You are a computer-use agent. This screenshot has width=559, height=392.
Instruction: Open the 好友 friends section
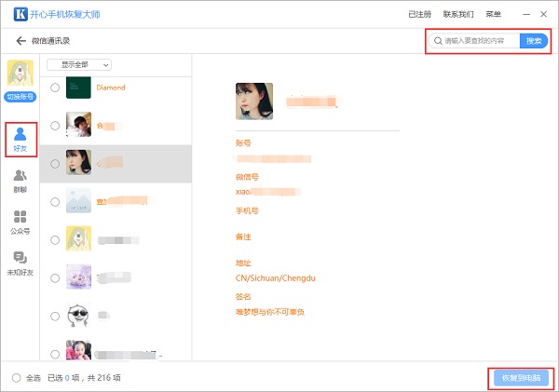pos(20,140)
